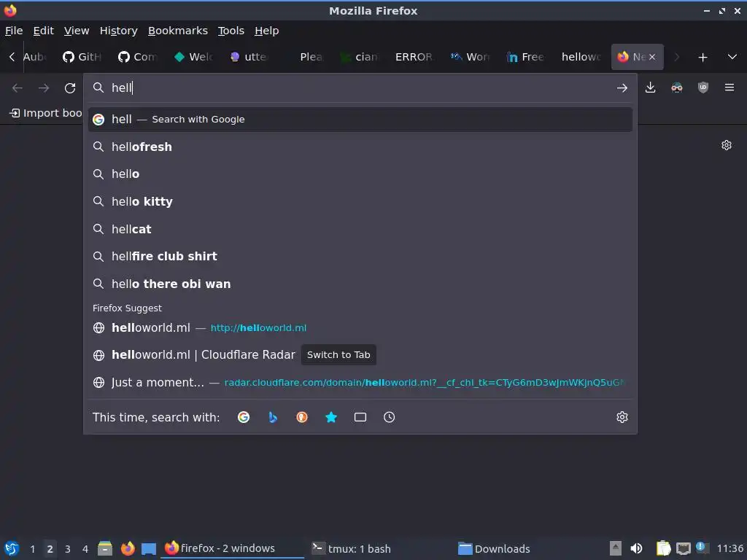Switch to the Wor tab
Viewport: 747px width, 560px height.
click(471, 57)
